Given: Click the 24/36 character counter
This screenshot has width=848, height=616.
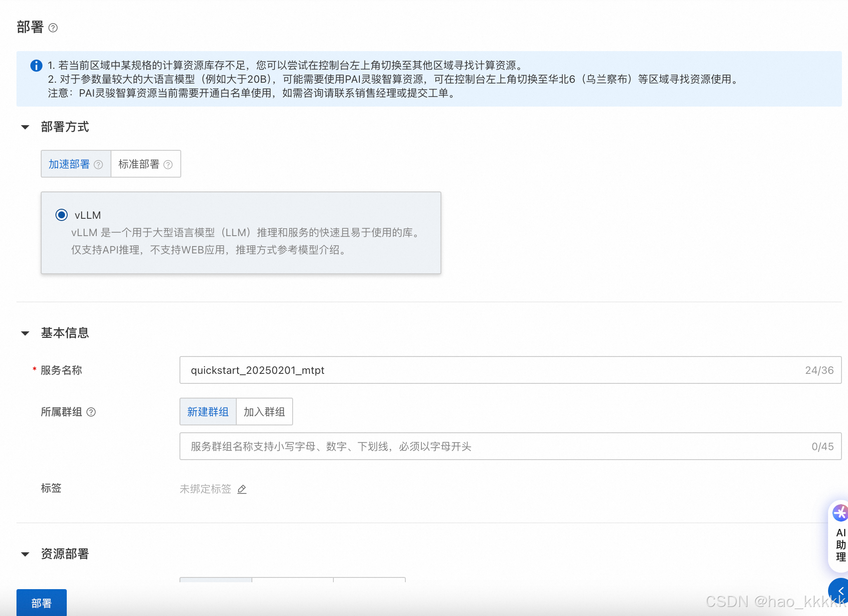Looking at the screenshot, I should 819,370.
